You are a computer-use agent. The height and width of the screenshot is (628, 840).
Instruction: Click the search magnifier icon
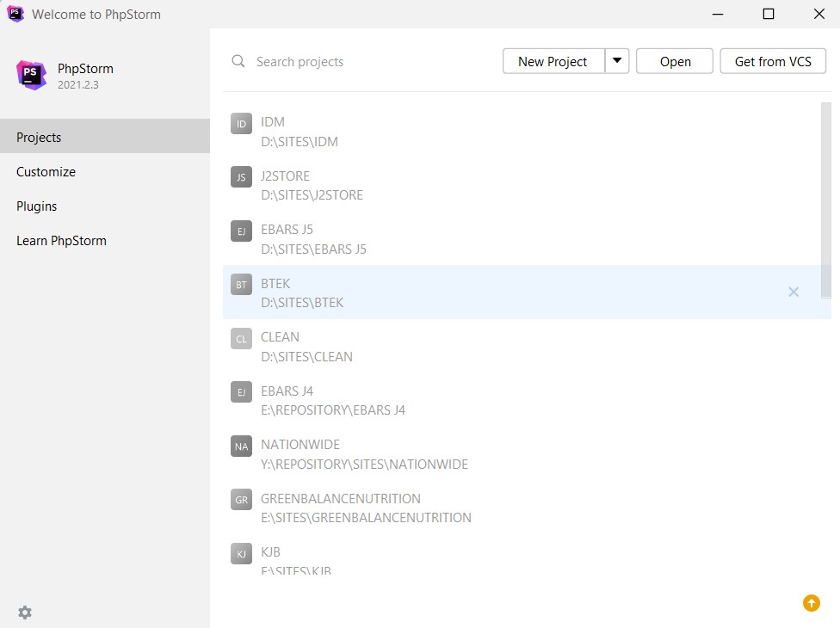238,61
